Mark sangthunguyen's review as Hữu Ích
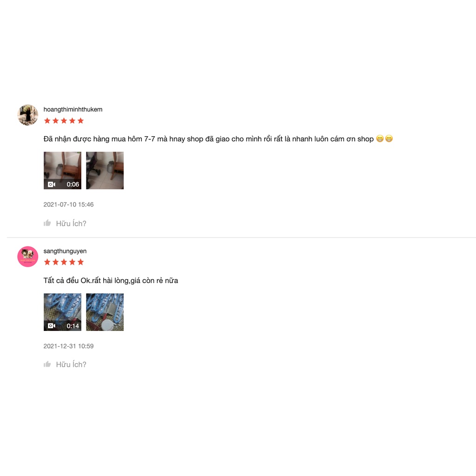 point(71,364)
